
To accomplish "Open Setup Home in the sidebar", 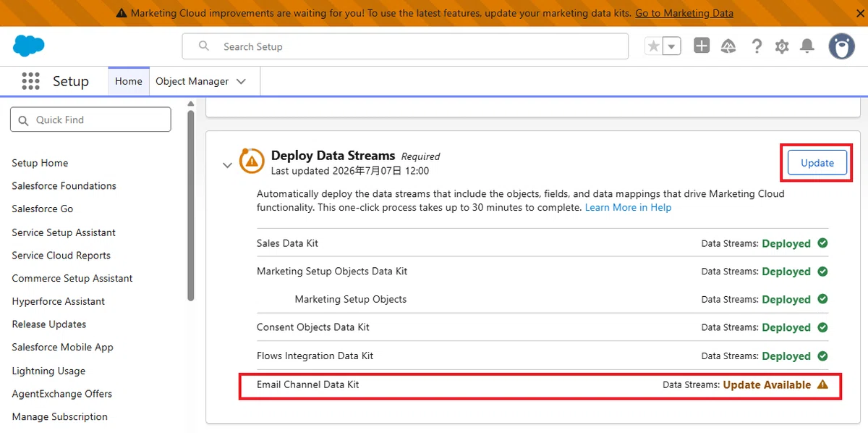I will pos(40,163).
